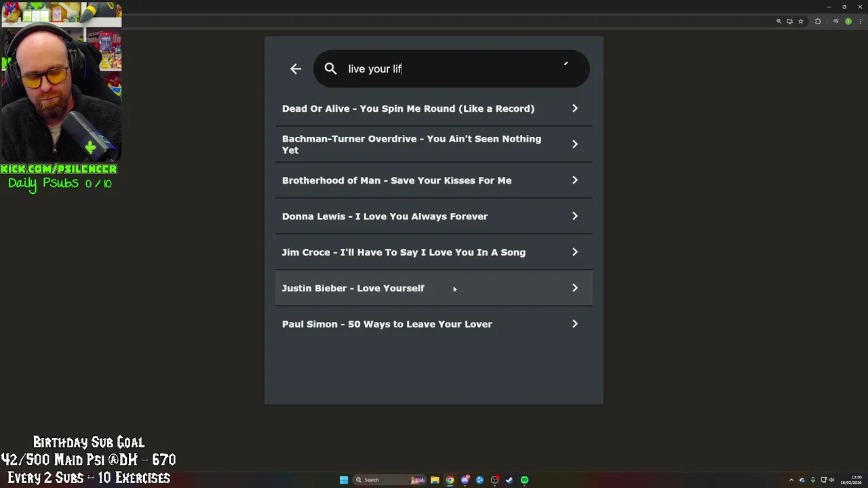This screenshot has width=868, height=488.
Task: Select 'Brotherhood of Man - Save Your Kisses For Me'
Action: [434, 180]
